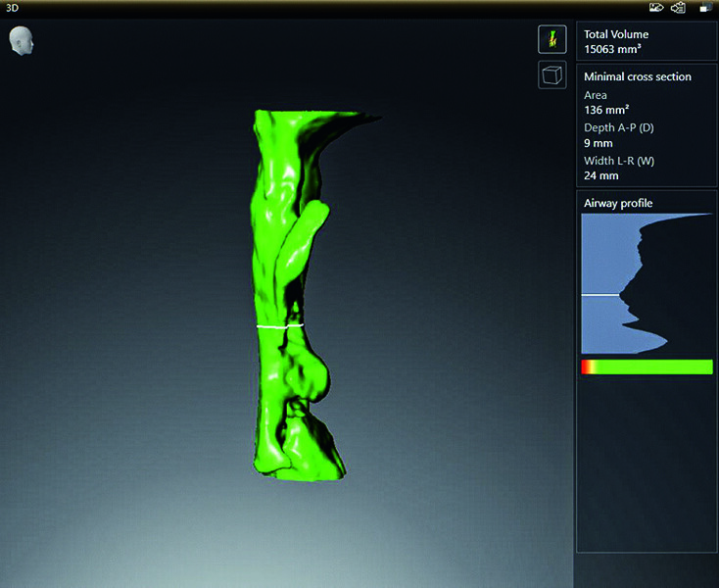Select the Airway profile panel heading
Viewport: 719px width, 588px height.
tap(618, 203)
